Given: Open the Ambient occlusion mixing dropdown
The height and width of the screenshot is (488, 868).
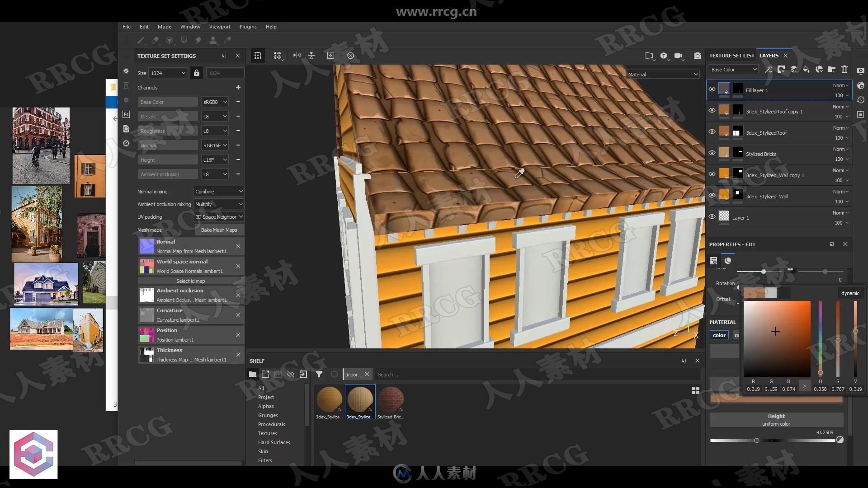Looking at the screenshot, I should click(218, 204).
